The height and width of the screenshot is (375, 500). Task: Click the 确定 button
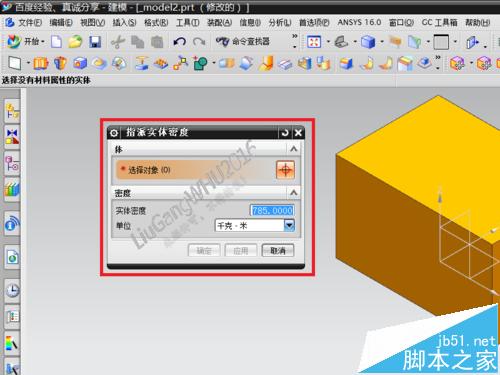pos(204,251)
